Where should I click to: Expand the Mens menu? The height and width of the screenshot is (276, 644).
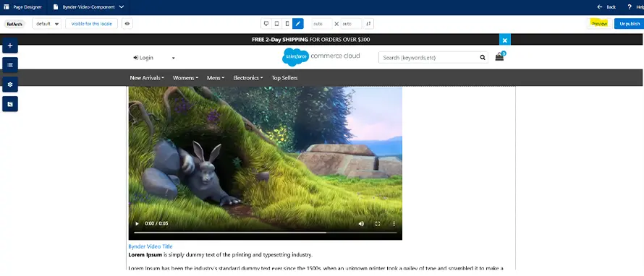[x=216, y=78]
